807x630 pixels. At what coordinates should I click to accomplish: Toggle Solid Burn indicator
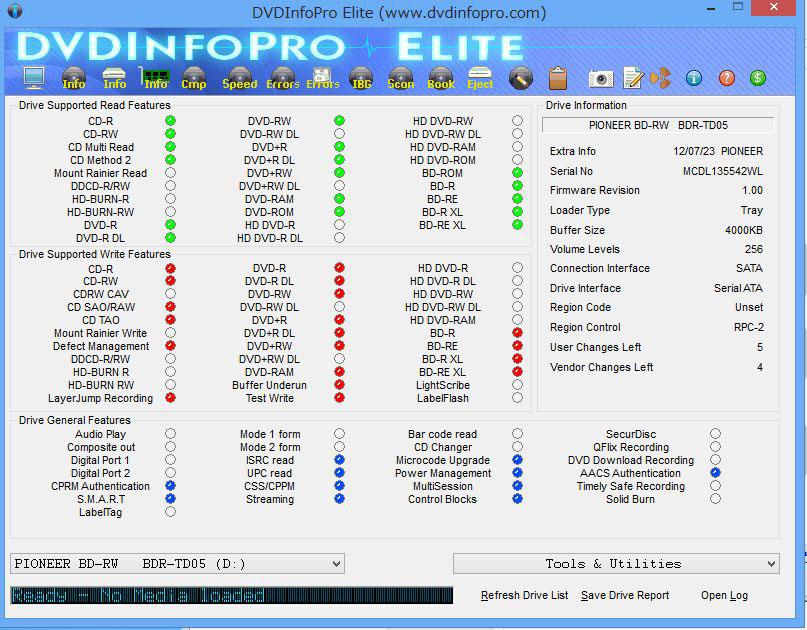715,499
